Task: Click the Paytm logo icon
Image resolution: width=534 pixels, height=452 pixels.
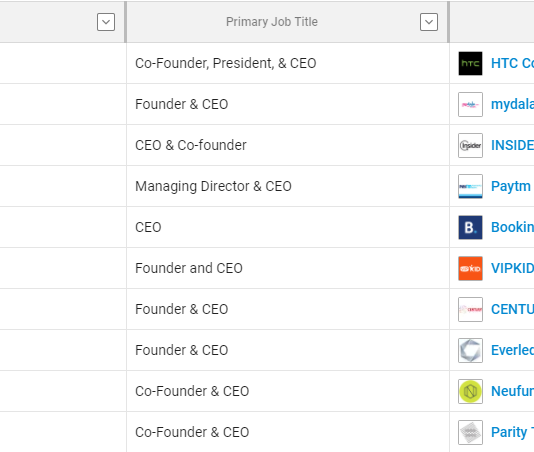Action: pyautogui.click(x=470, y=186)
